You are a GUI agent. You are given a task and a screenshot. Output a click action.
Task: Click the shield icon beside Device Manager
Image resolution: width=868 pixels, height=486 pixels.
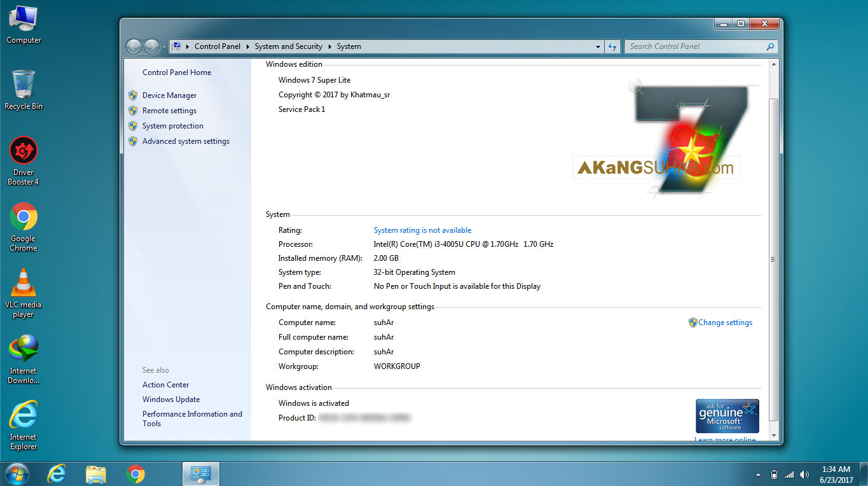133,95
